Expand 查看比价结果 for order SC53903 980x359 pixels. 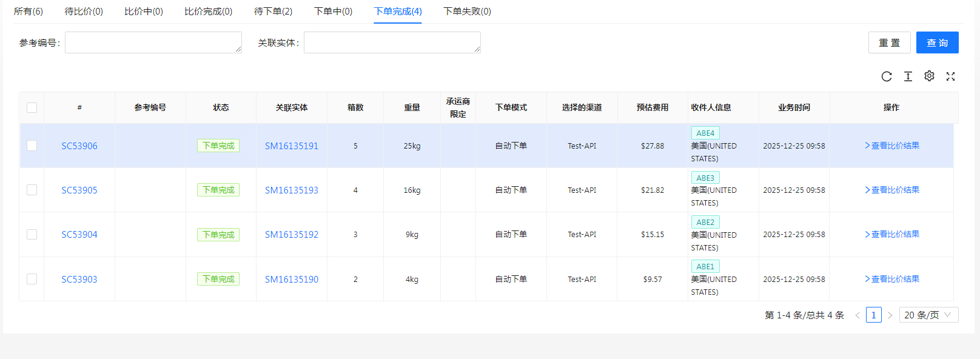891,279
